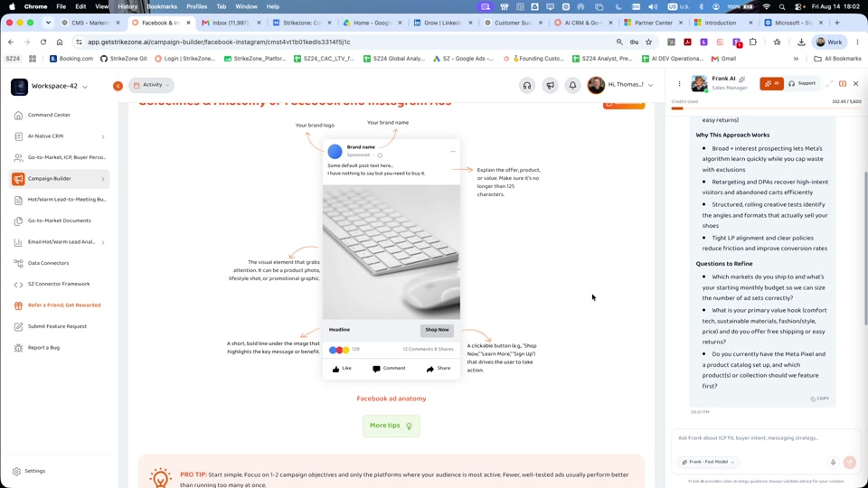Click the ad mockup's three-dot menu
The height and width of the screenshot is (488, 868).
[453, 151]
